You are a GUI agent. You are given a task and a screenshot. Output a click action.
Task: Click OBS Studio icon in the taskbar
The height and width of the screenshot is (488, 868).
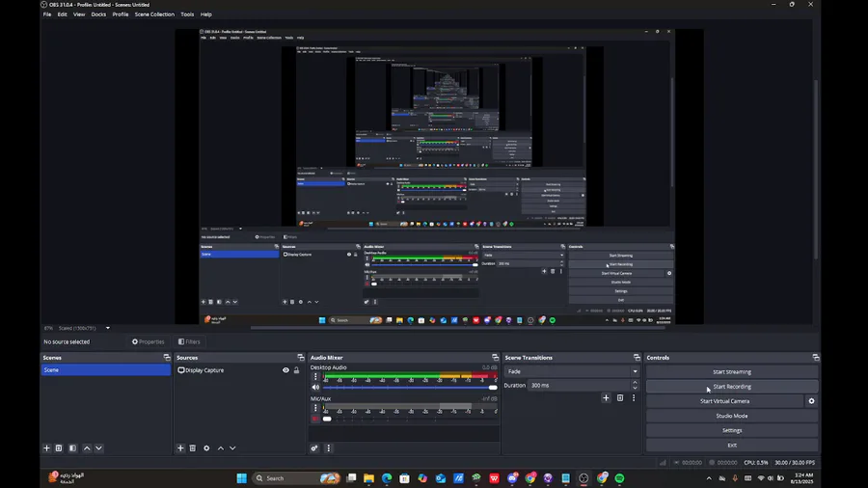583,478
